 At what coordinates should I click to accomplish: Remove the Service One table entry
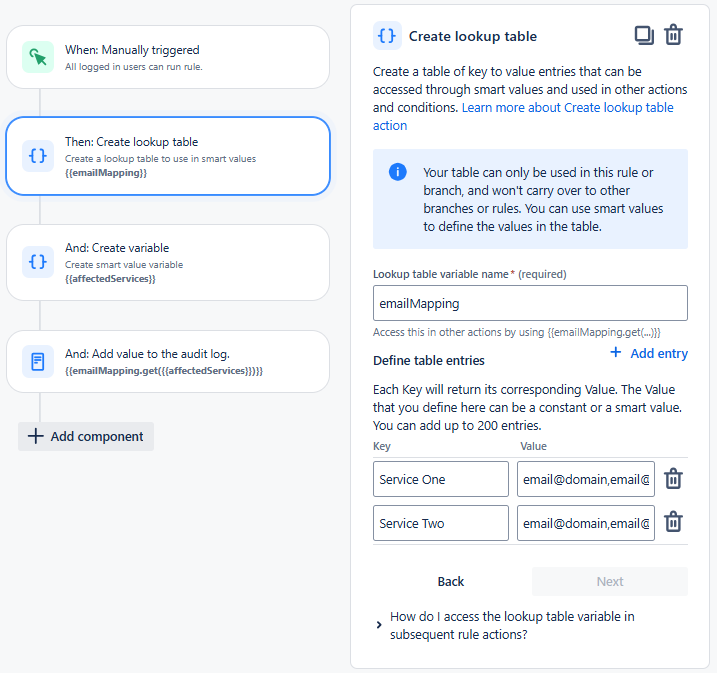click(x=673, y=479)
